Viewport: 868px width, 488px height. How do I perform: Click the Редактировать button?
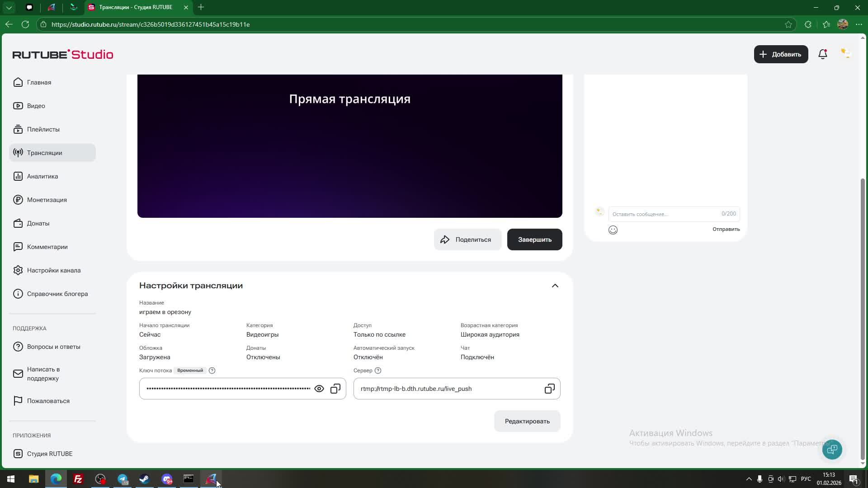(x=527, y=421)
